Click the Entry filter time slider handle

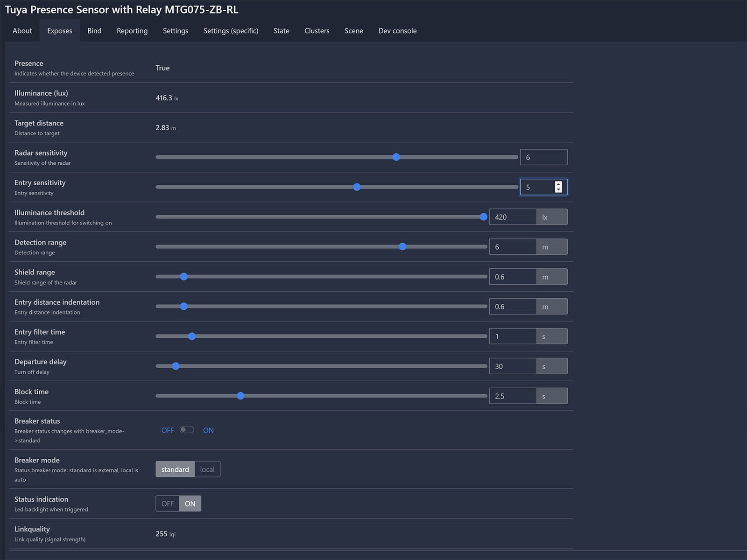click(x=192, y=336)
